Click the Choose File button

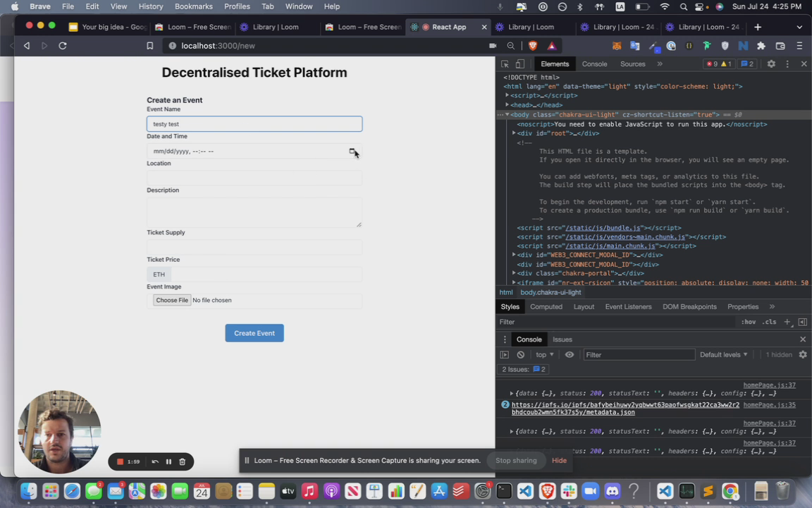[172, 300]
